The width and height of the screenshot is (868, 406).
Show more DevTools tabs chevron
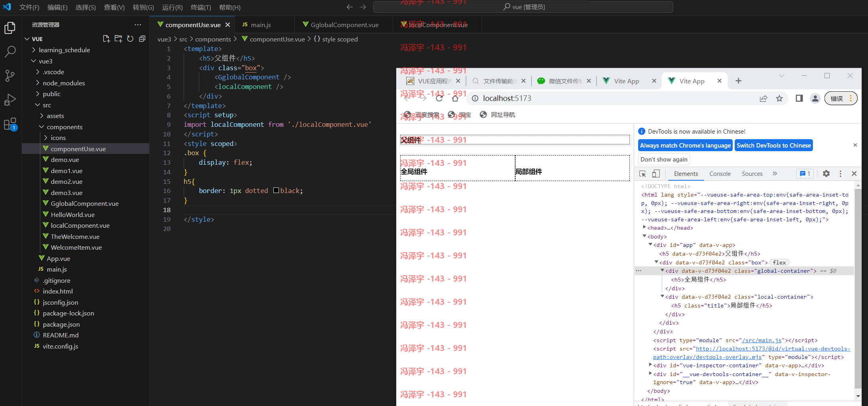pos(775,173)
